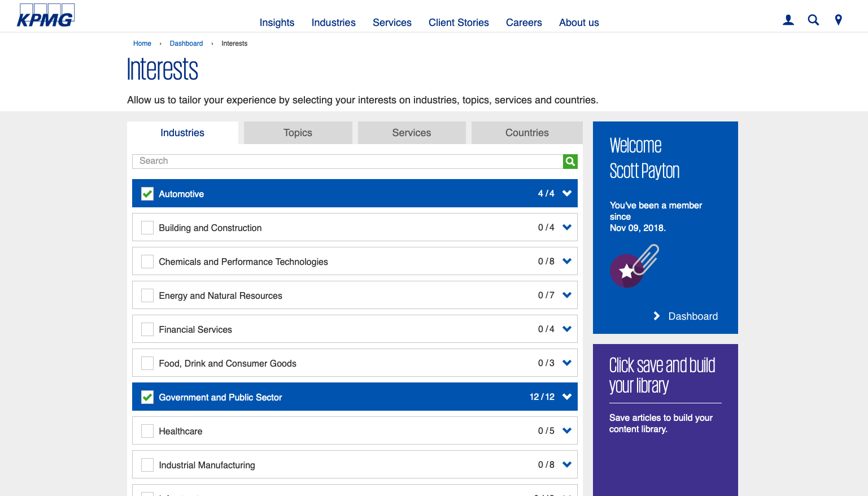
Task: Go to Home breadcrumb link
Action: click(142, 43)
